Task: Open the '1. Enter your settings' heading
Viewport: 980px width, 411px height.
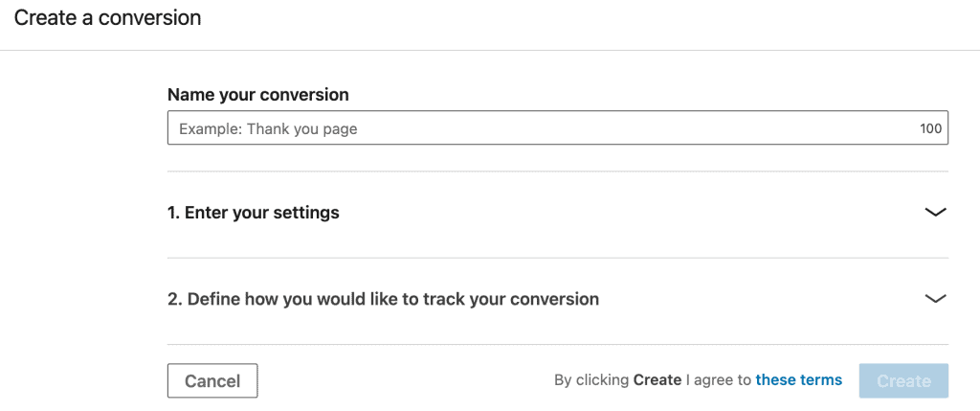Action: pyautogui.click(x=254, y=213)
